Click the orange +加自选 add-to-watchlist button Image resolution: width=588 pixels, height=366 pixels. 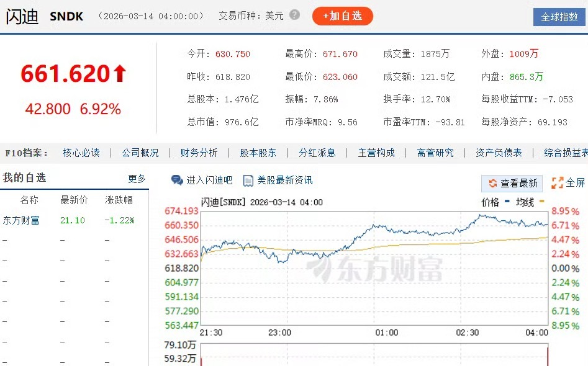point(343,16)
